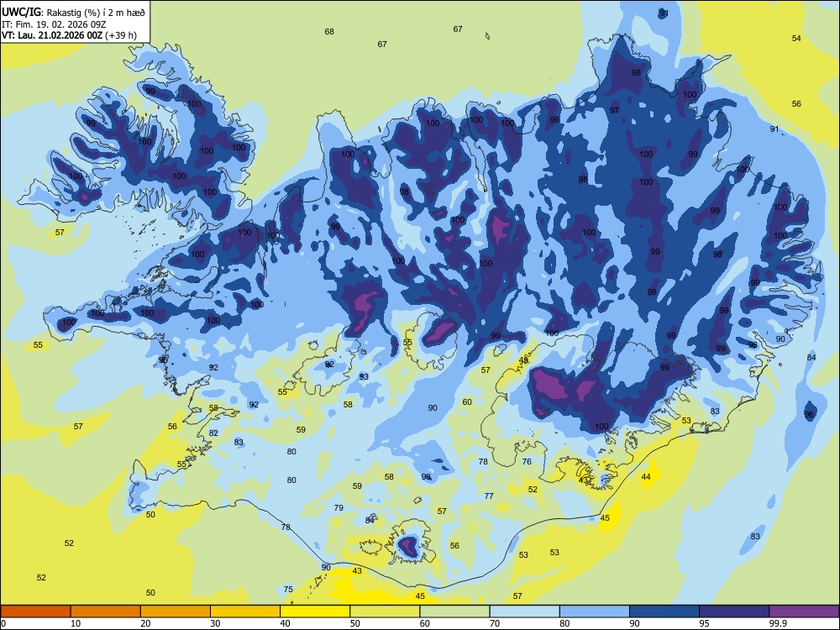The width and height of the screenshot is (840, 630).
Task: Click the 90–95 dark blue legend swatch
Action: pos(664,612)
